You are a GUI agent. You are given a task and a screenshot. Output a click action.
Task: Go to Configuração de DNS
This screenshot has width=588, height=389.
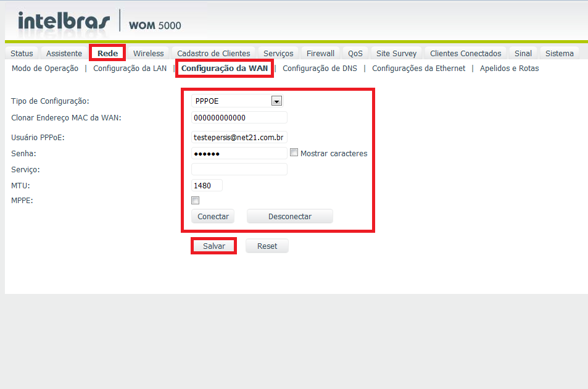[319, 69]
